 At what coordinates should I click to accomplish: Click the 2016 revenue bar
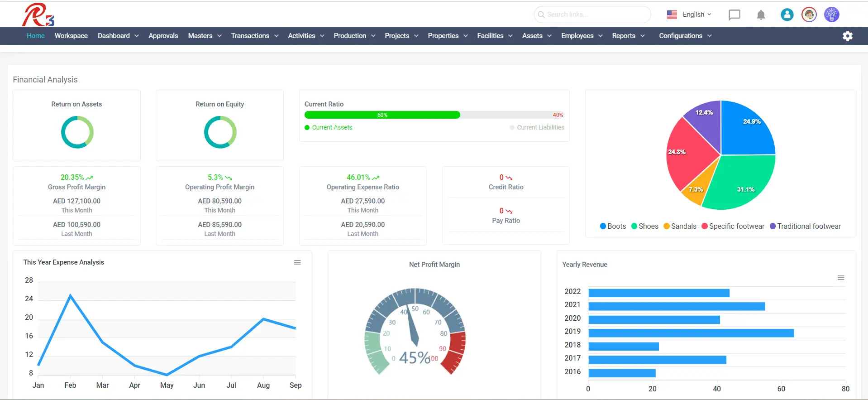(x=622, y=373)
